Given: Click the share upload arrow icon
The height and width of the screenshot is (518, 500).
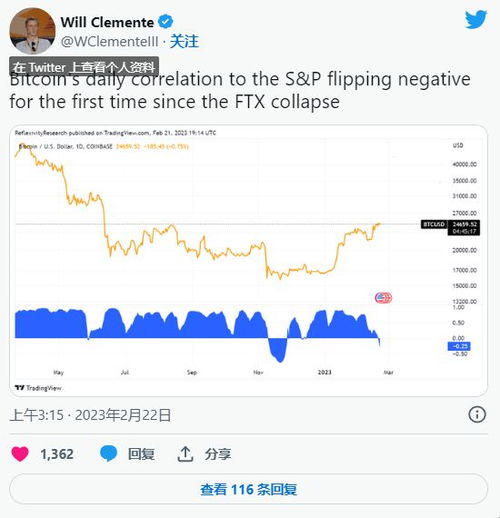Looking at the screenshot, I should (x=185, y=454).
